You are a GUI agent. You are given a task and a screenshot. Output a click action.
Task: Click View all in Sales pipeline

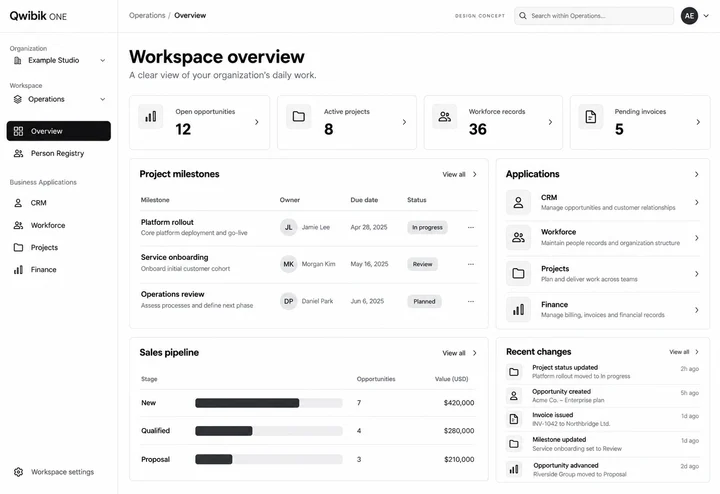(459, 353)
